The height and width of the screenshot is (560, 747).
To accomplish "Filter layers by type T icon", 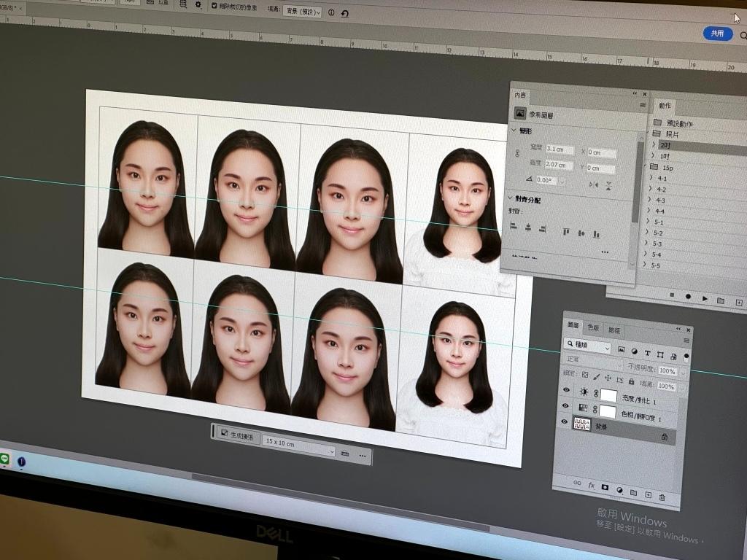I will pos(647,353).
